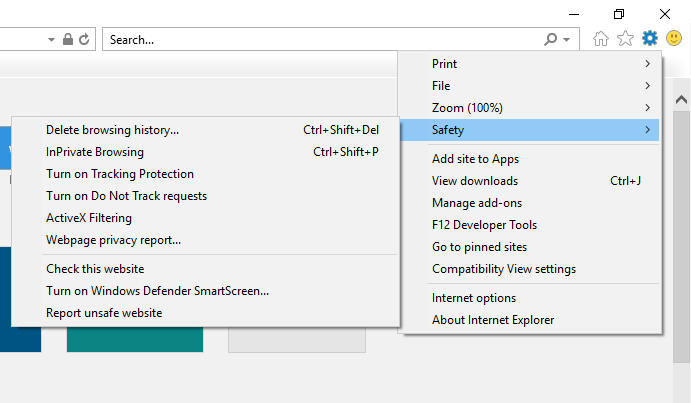Screen dimensions: 691x403
Task: Start InPrivate Browsing
Action: (205, 152)
